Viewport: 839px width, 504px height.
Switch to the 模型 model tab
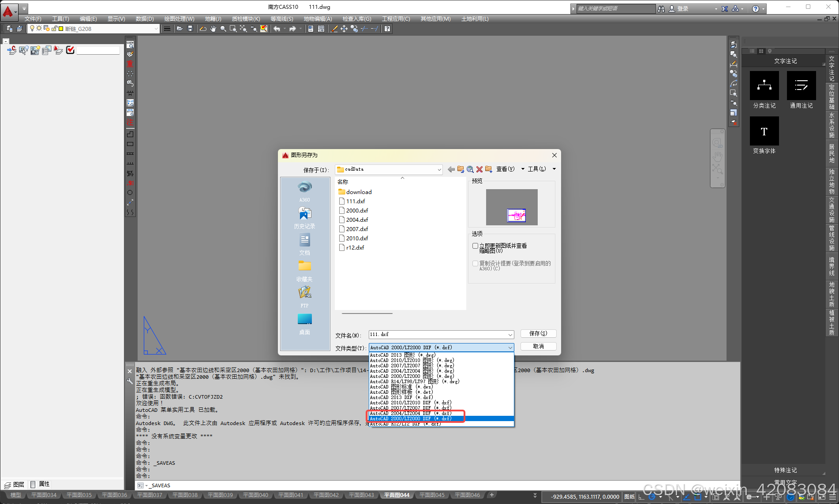pos(16,495)
